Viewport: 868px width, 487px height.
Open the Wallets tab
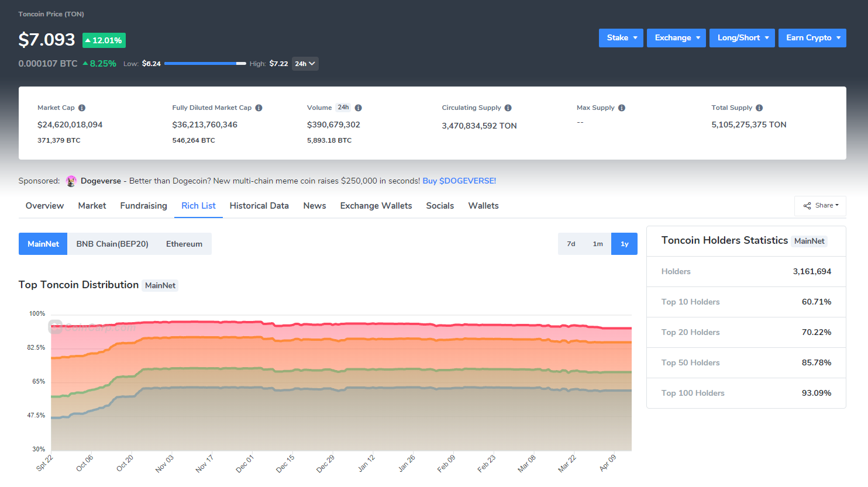pyautogui.click(x=483, y=206)
